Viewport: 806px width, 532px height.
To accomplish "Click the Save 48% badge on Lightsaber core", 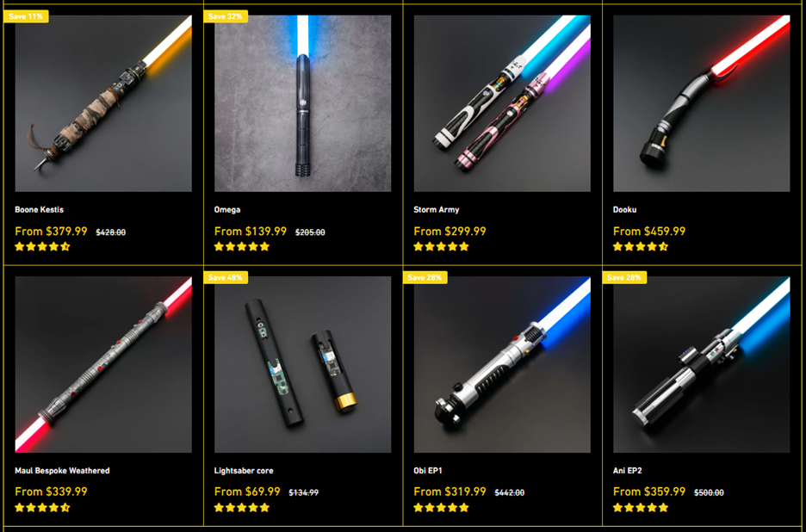I will tap(226, 277).
